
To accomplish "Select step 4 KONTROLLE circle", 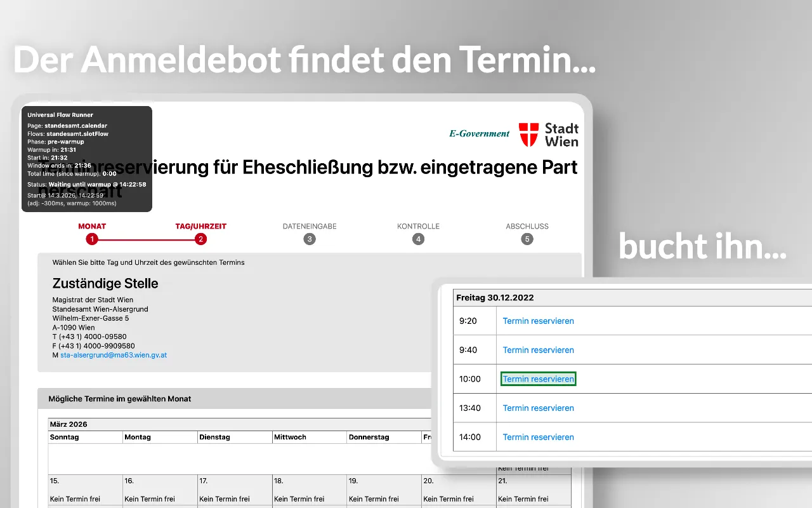I will pos(418,239).
